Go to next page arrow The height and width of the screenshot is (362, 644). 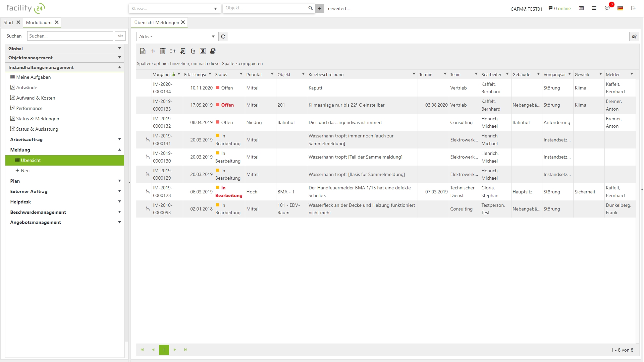[175, 350]
